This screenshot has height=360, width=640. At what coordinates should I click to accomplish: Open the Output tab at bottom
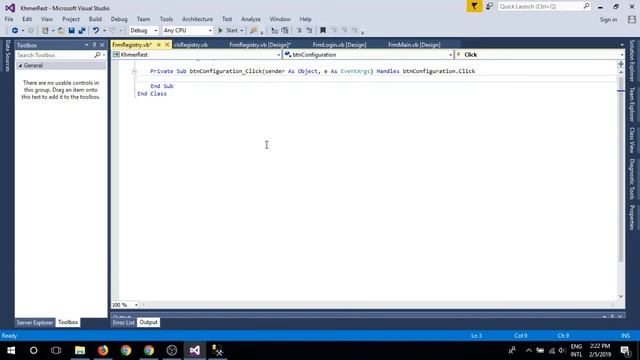click(148, 322)
